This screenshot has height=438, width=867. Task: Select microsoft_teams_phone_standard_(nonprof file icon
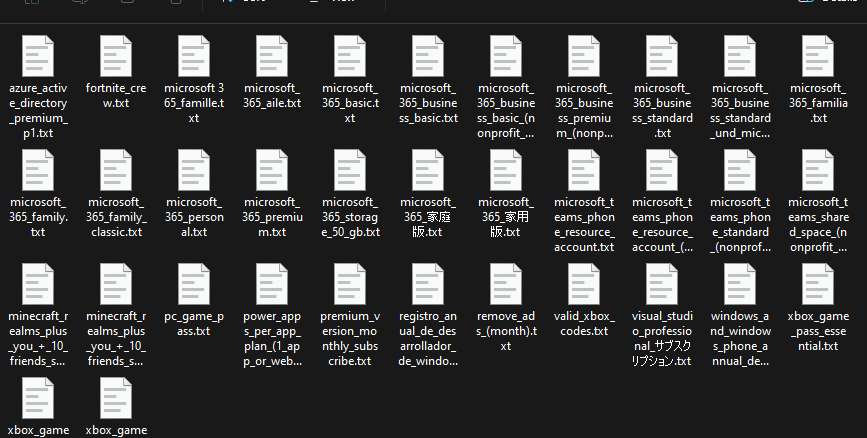740,170
